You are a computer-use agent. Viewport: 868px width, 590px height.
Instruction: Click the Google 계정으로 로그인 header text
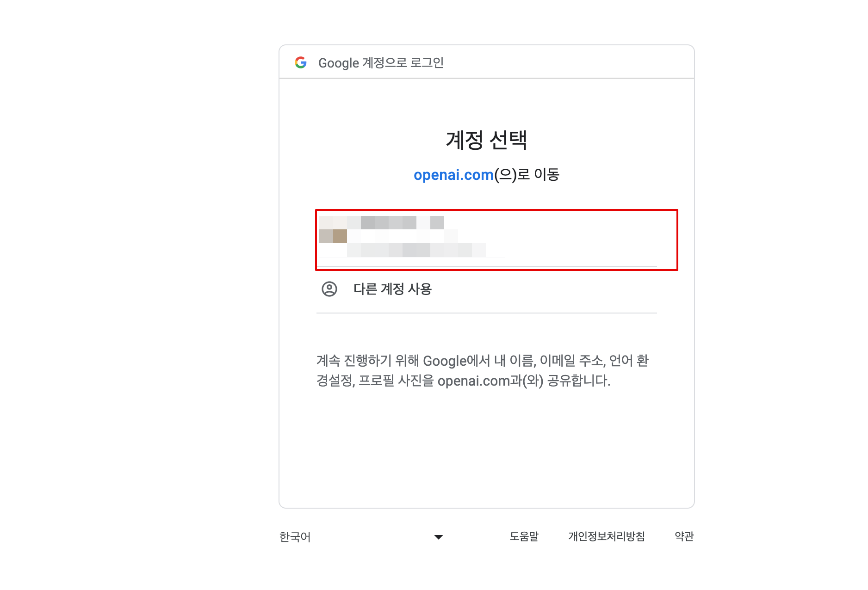pyautogui.click(x=381, y=63)
